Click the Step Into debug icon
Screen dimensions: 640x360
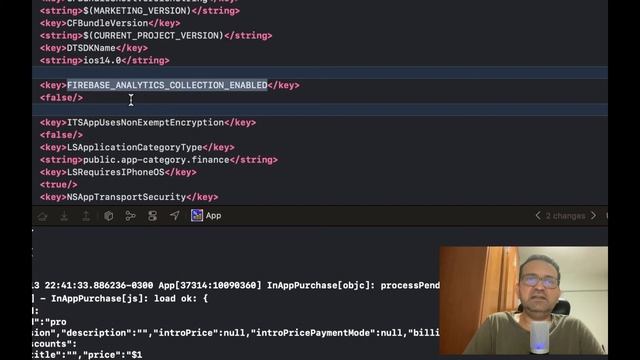pyautogui.click(x=64, y=216)
